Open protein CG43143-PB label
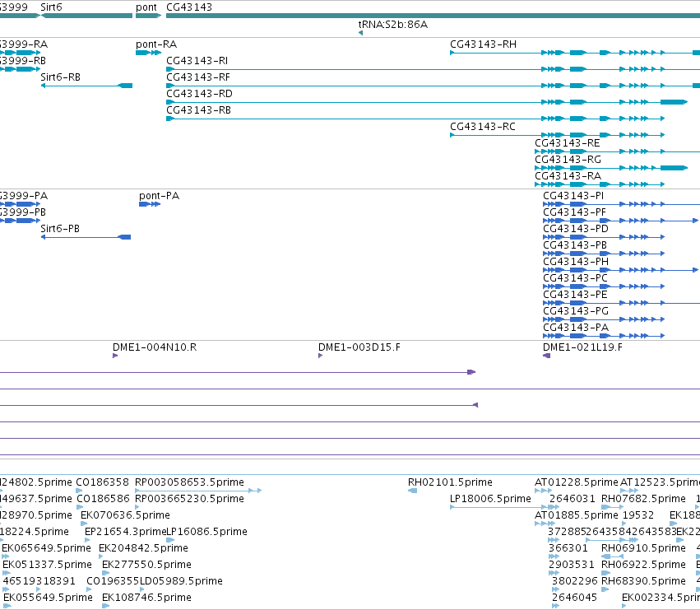 click(575, 245)
